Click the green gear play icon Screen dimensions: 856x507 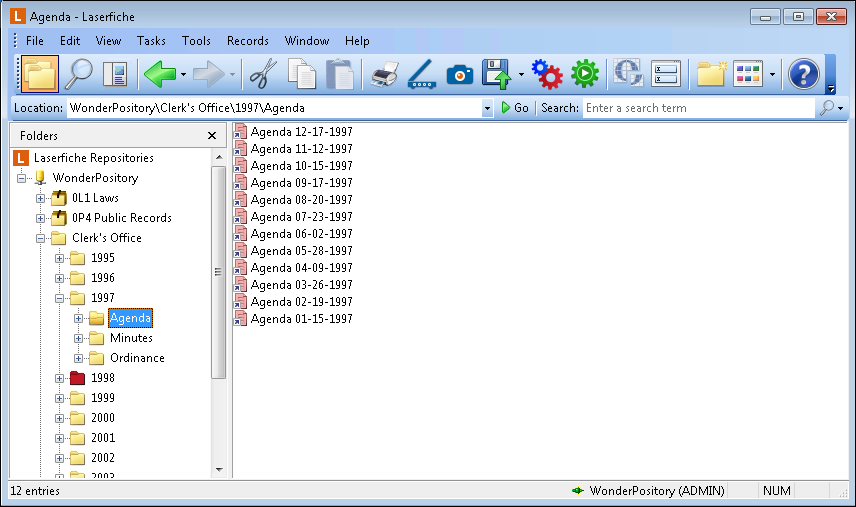pos(585,74)
